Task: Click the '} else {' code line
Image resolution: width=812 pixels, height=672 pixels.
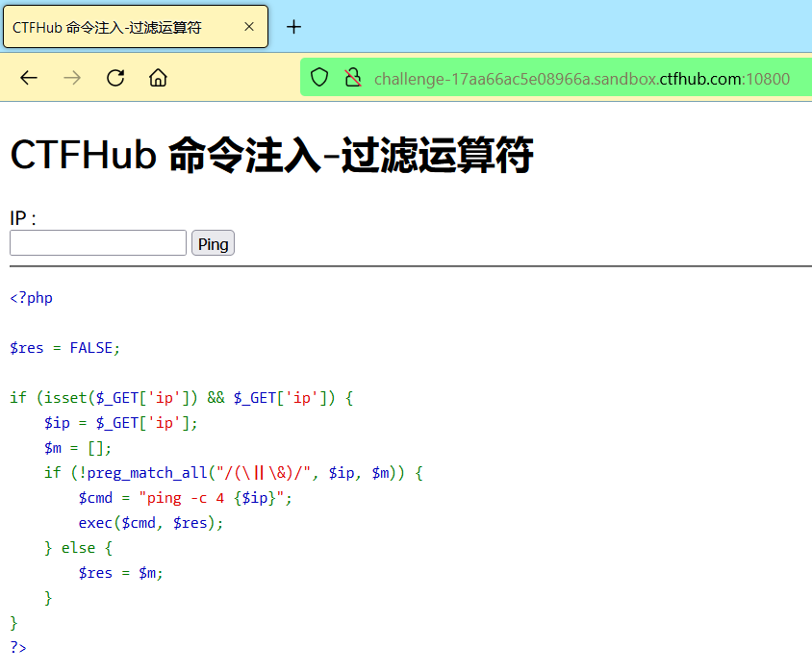Action: point(78,548)
